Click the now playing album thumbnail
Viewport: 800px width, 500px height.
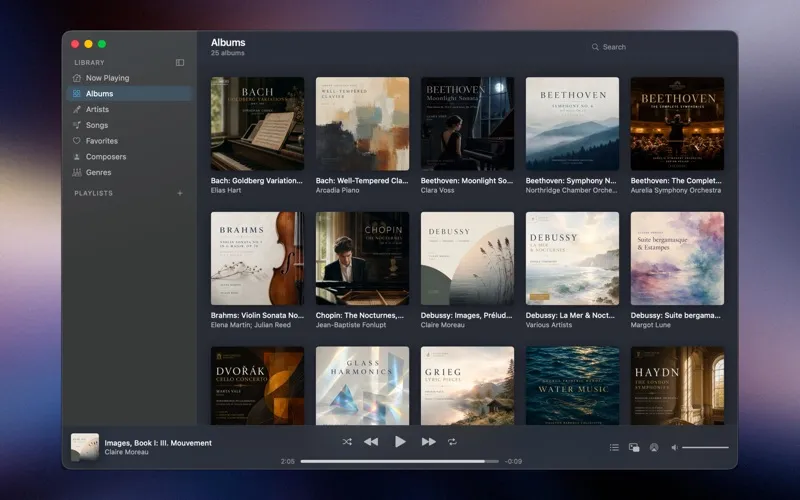85,447
